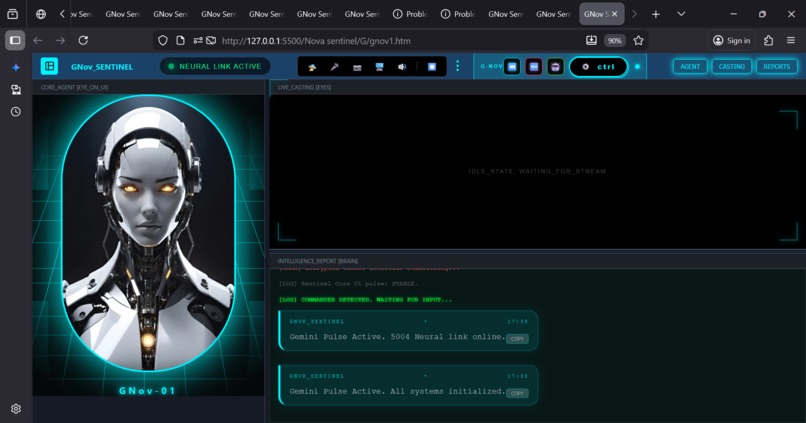Toggle the speaker sound icon

402,67
